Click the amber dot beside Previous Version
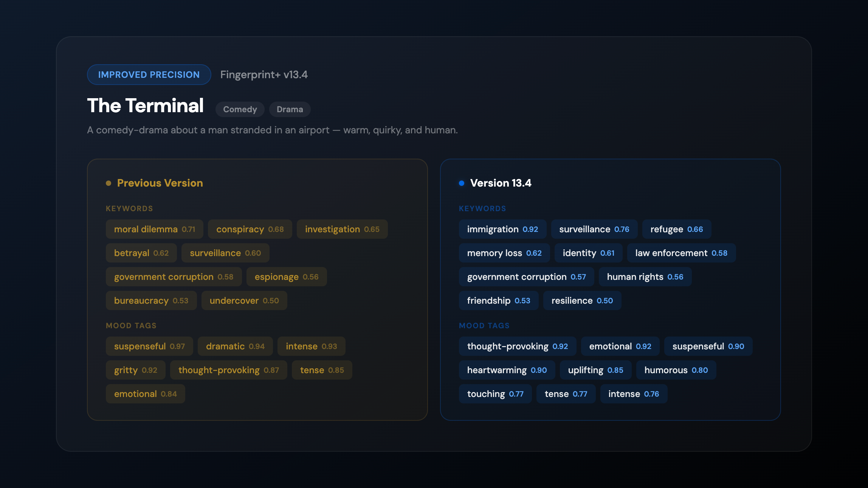Screen dimensions: 868x488 [x=108, y=183]
